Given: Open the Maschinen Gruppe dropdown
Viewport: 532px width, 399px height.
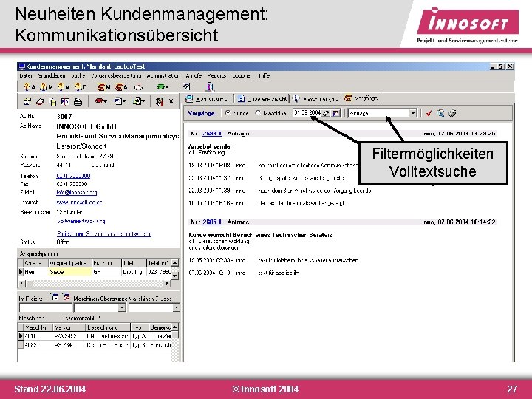Looking at the screenshot, I should tap(176, 307).
